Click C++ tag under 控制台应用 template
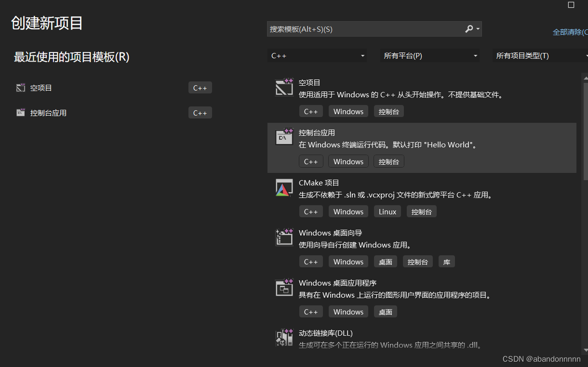 311,161
